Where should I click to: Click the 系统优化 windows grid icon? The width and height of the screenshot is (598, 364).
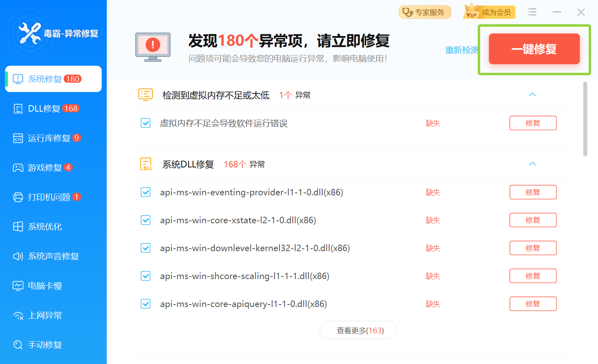point(18,226)
